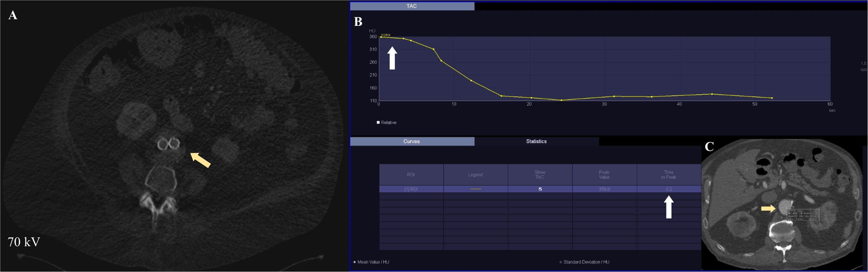This screenshot has width=868, height=272.
Task: Click the Peak Value column header
Action: tap(604, 175)
